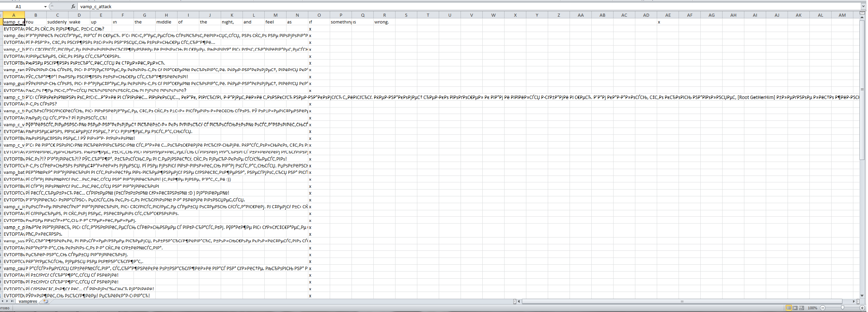Select column A header
The height and width of the screenshot is (312, 868).
(x=14, y=15)
